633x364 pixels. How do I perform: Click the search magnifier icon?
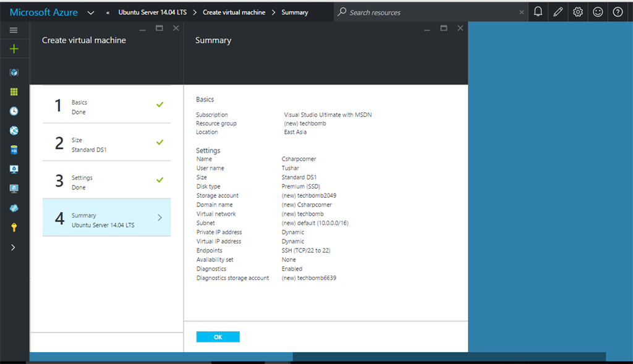342,12
